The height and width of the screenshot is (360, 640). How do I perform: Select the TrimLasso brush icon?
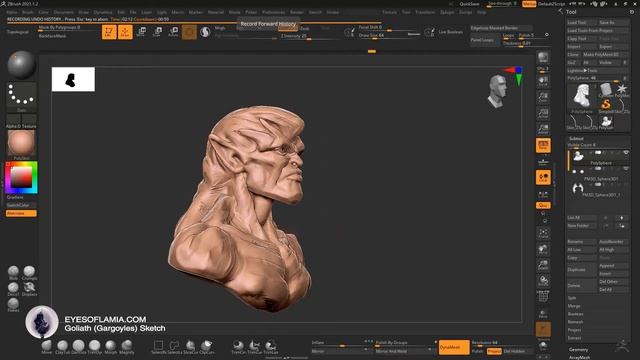pyautogui.click(x=270, y=347)
